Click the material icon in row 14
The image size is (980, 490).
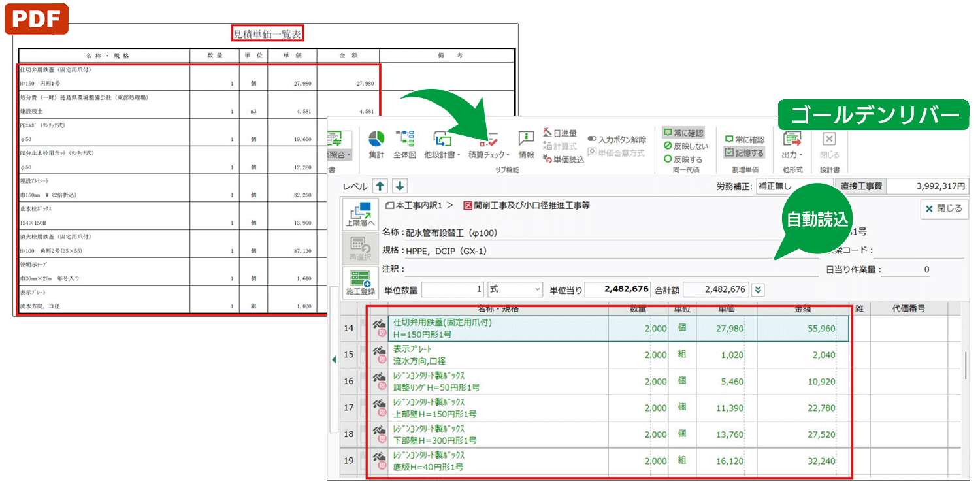point(379,329)
